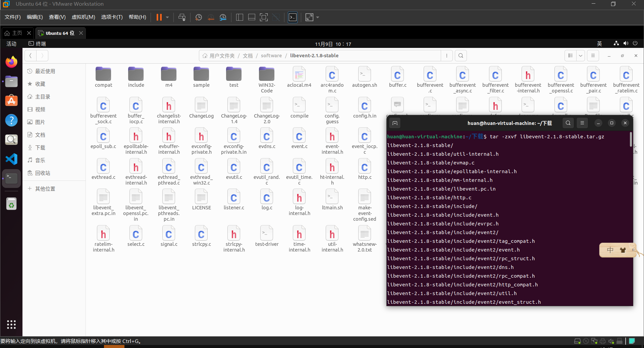Click the back navigation button in the file manager
The image size is (644, 348).
(x=30, y=55)
